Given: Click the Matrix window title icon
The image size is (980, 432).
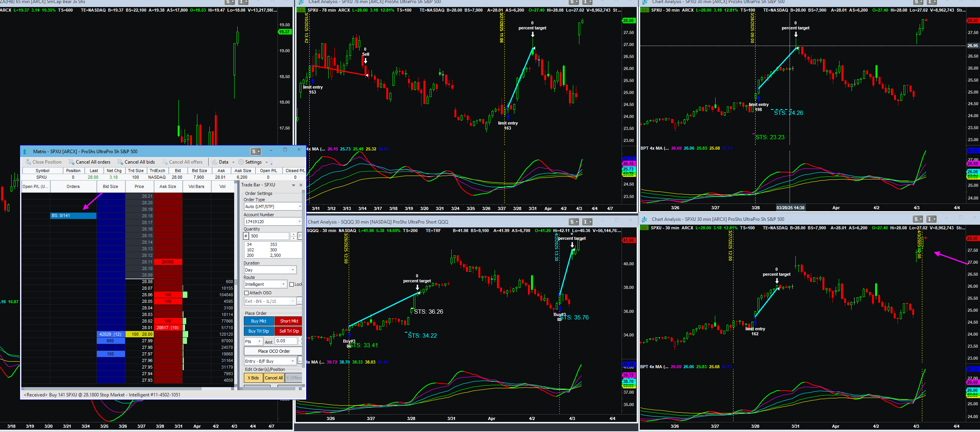Looking at the screenshot, I should pyautogui.click(x=25, y=152).
